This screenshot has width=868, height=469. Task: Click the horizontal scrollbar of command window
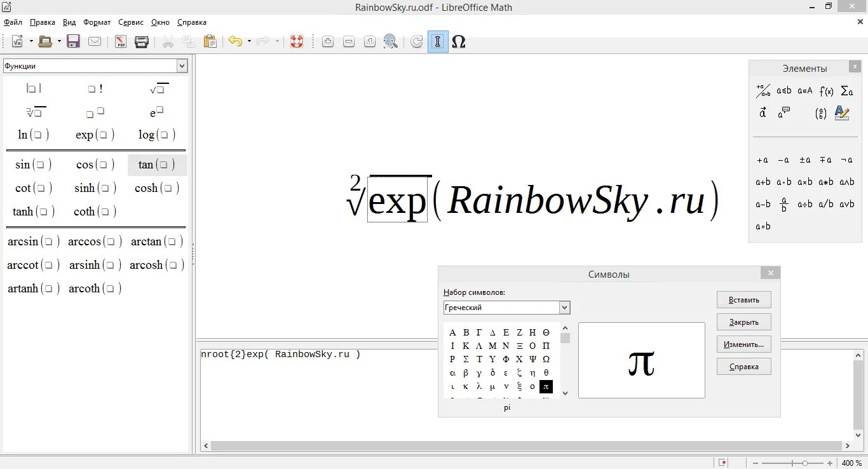[526, 446]
